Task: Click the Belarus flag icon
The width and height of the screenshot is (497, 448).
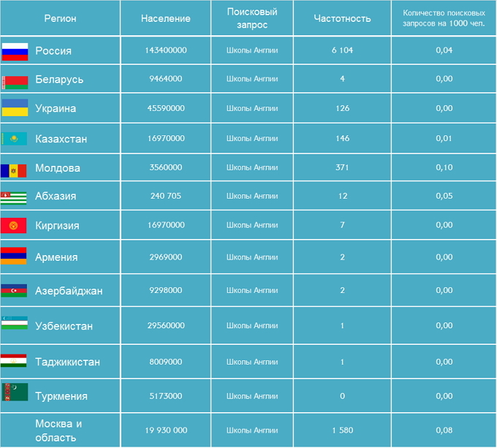Action: click(15, 83)
